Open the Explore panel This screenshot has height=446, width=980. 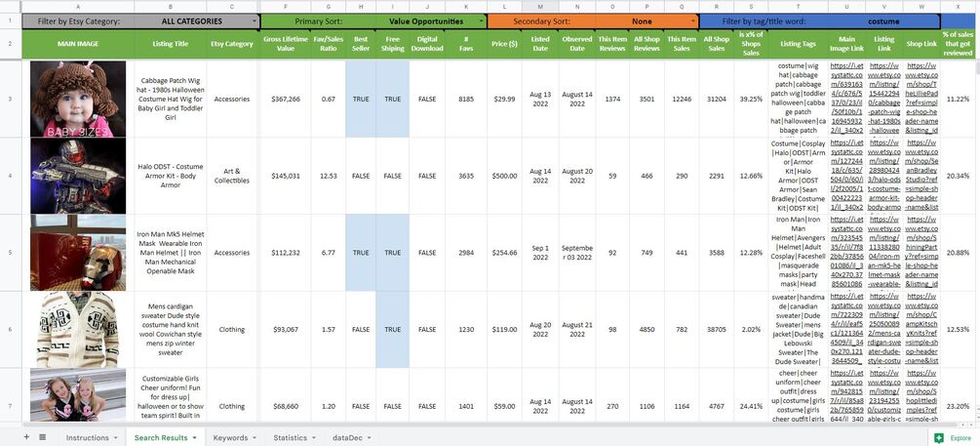(954, 438)
